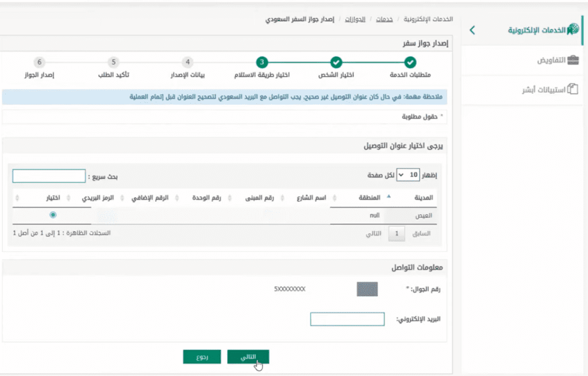
Task: Go to السابق page in pagination
Action: [x=421, y=233]
